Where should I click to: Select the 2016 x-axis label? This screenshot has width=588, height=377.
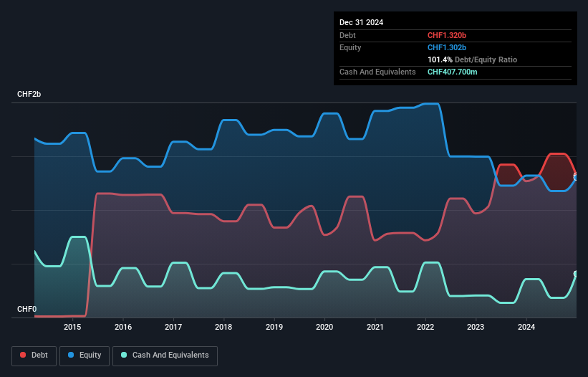[x=123, y=327]
